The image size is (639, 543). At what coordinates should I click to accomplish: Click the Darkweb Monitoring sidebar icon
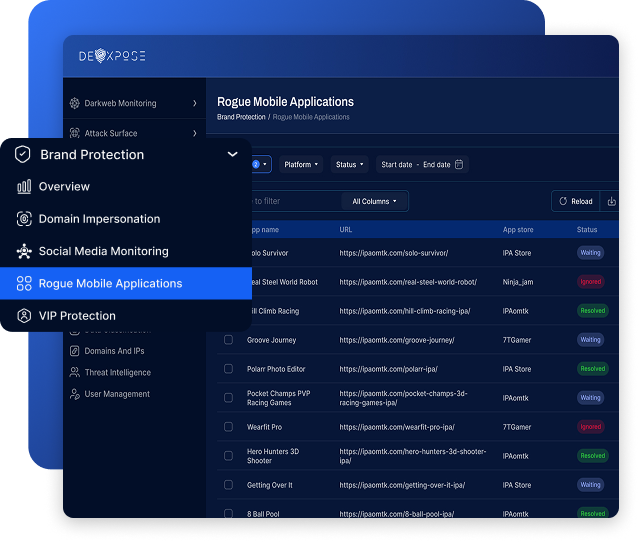coord(75,103)
